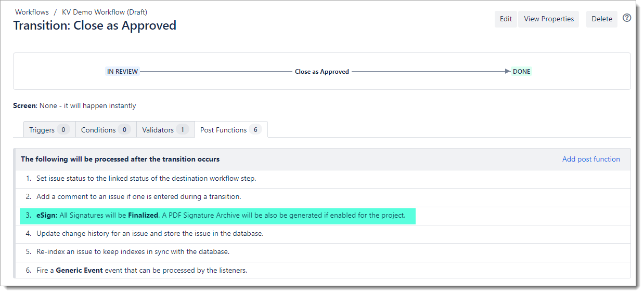Image resolution: width=644 pixels, height=294 pixels.
Task: Click the Re-index an issue post function
Action: pyautogui.click(x=133, y=252)
